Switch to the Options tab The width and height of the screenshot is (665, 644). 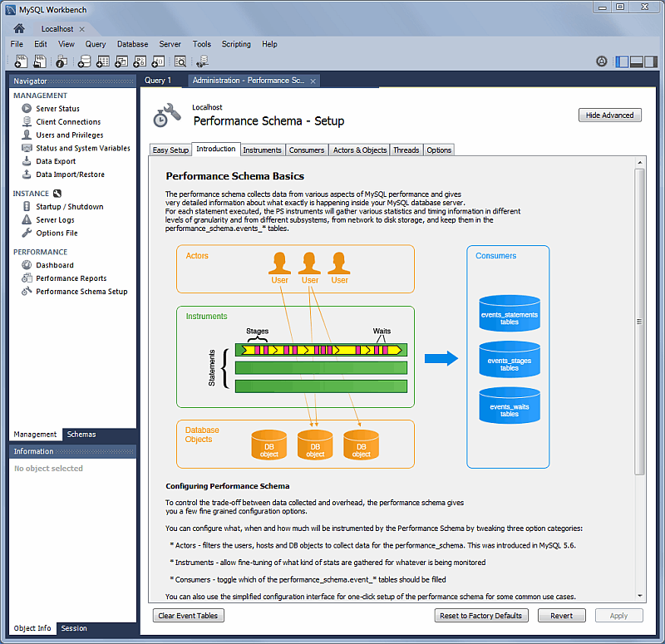pos(439,150)
